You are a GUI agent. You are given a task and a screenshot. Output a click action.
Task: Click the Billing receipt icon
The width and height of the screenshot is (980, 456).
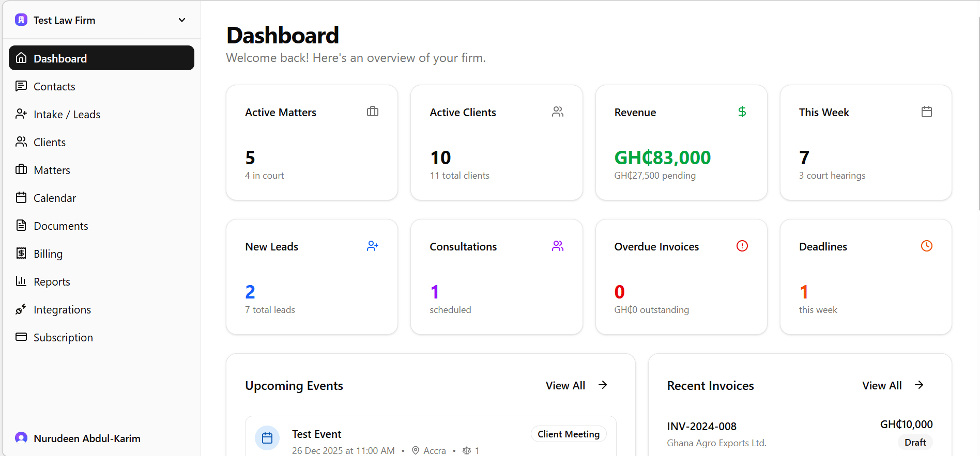pyautogui.click(x=21, y=253)
